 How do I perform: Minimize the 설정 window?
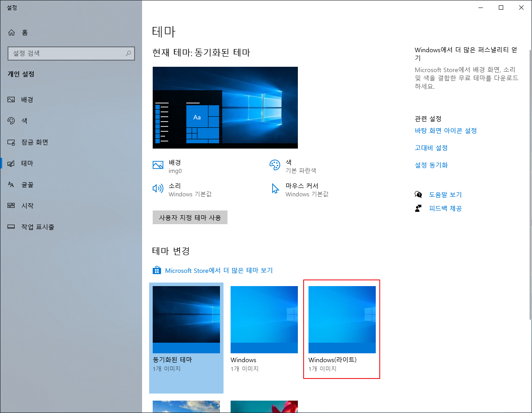click(480, 7)
